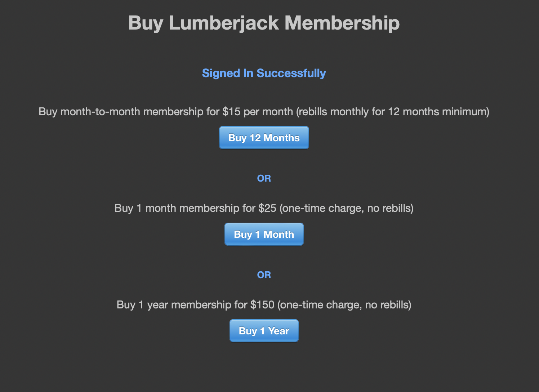
Task: Click the first OR separator text
Action: [264, 178]
